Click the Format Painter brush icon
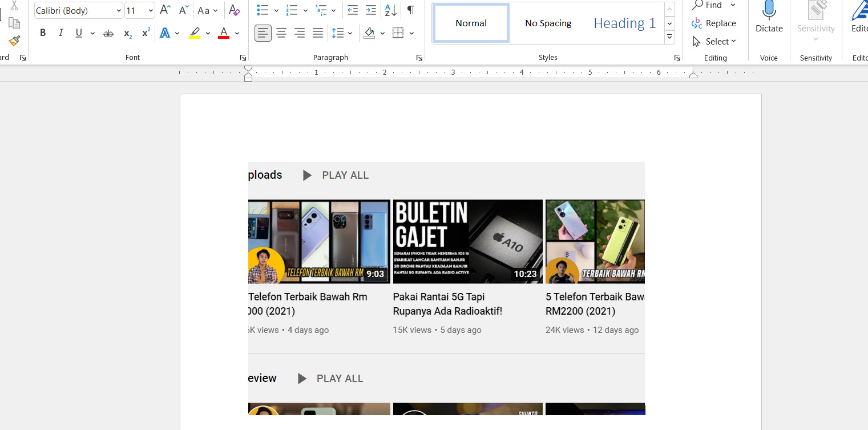The width and height of the screenshot is (868, 430). pyautogui.click(x=14, y=41)
